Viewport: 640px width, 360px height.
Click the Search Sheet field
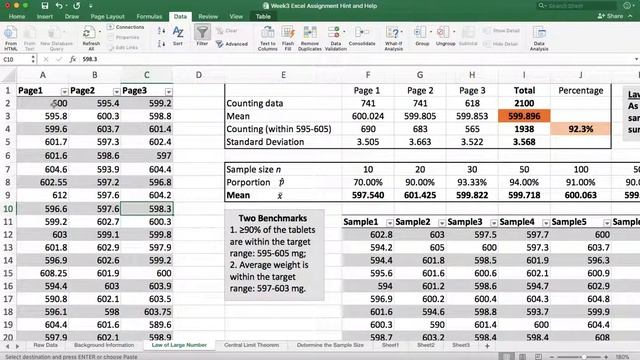pos(576,6)
